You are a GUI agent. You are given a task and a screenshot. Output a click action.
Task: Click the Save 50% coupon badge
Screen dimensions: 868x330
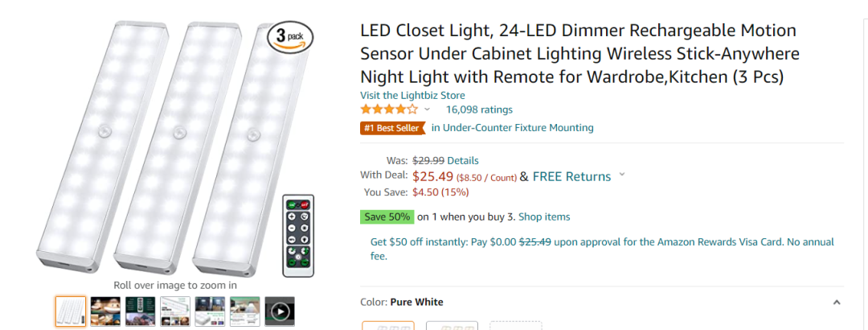[387, 217]
